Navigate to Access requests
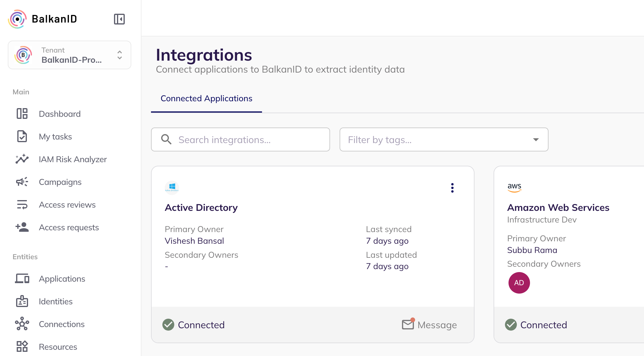The height and width of the screenshot is (356, 644). click(x=69, y=227)
